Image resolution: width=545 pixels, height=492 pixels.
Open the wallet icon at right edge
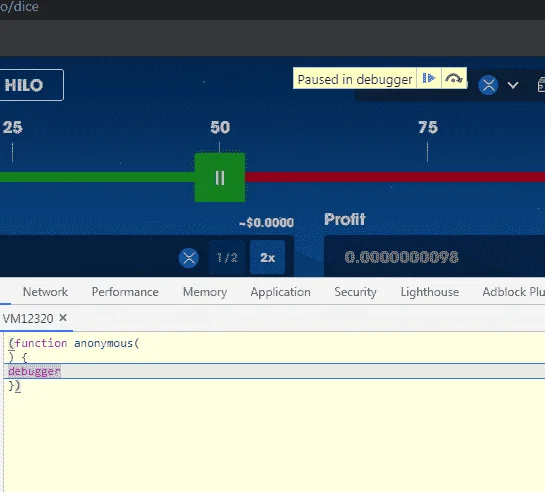pos(541,85)
